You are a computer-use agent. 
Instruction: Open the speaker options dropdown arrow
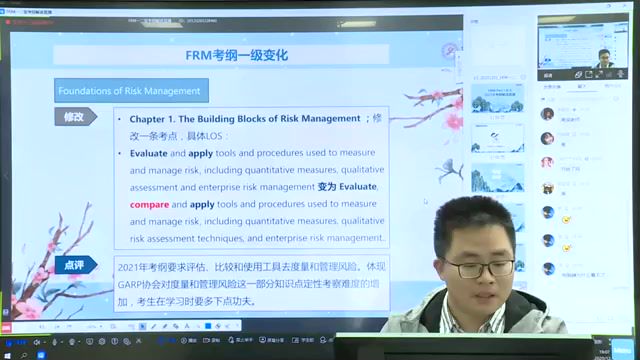point(44,342)
